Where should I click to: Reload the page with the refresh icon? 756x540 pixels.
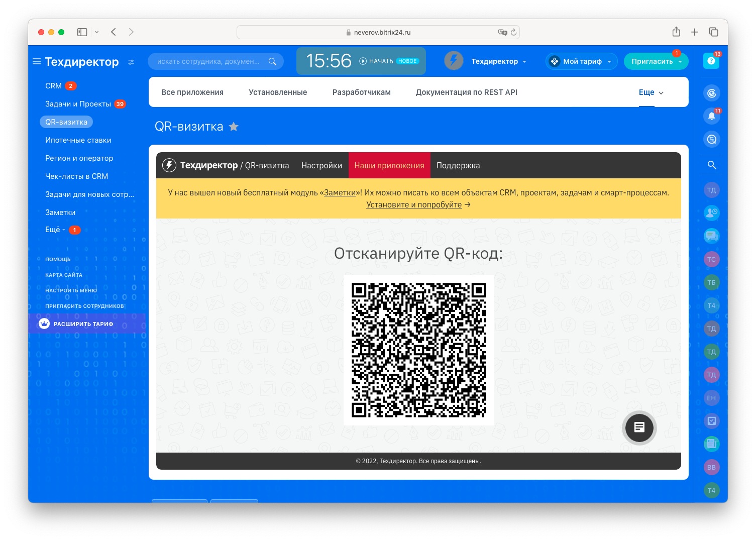tap(513, 32)
